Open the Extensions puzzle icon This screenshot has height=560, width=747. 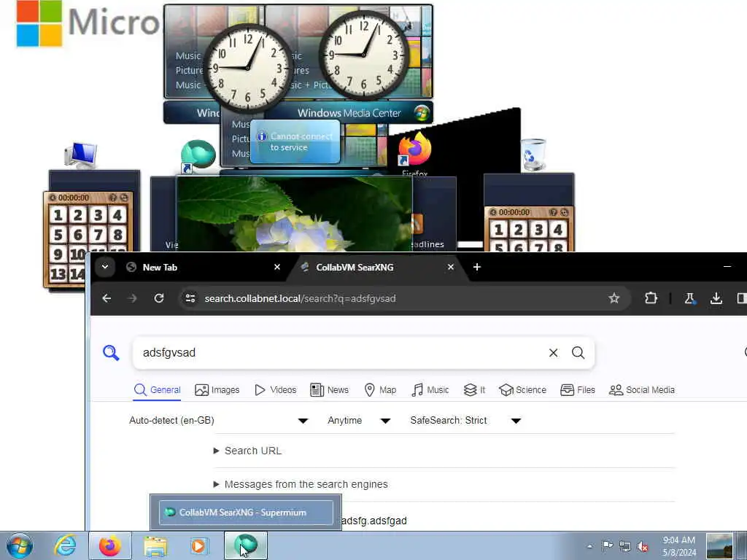coord(651,298)
